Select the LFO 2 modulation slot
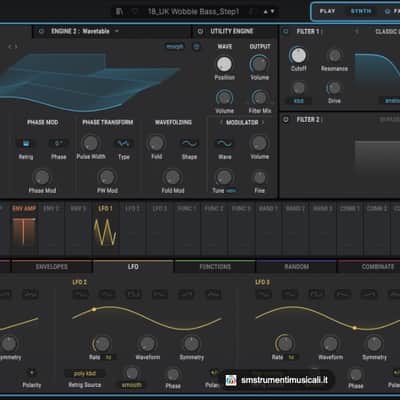Image resolution: width=400 pixels, height=400 pixels. [x=132, y=227]
